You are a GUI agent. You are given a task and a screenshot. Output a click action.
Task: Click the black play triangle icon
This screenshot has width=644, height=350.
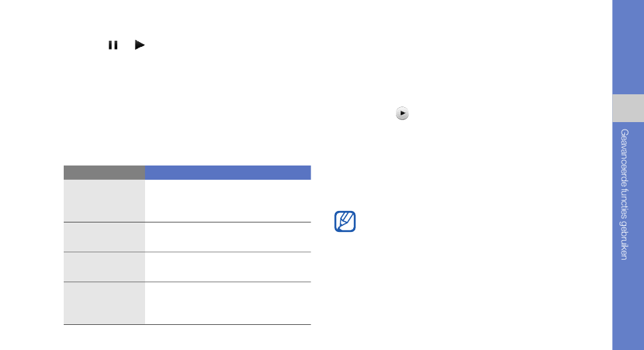pos(140,45)
